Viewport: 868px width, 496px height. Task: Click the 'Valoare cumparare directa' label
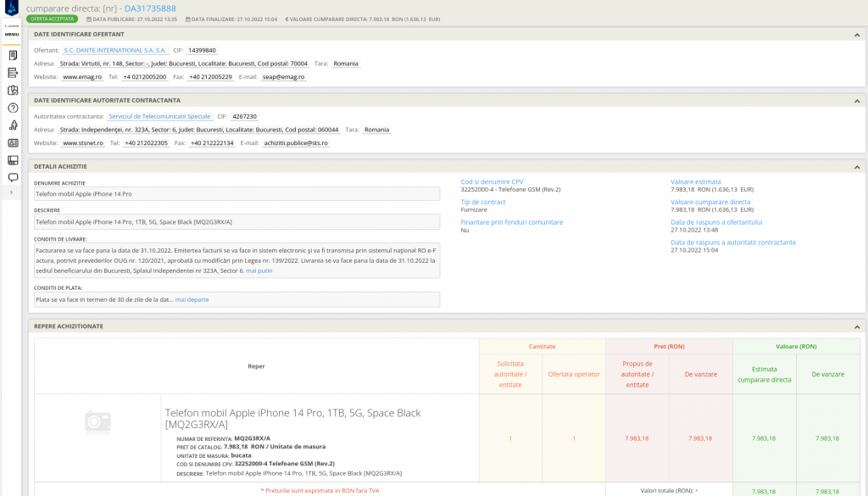pyautogui.click(x=710, y=202)
